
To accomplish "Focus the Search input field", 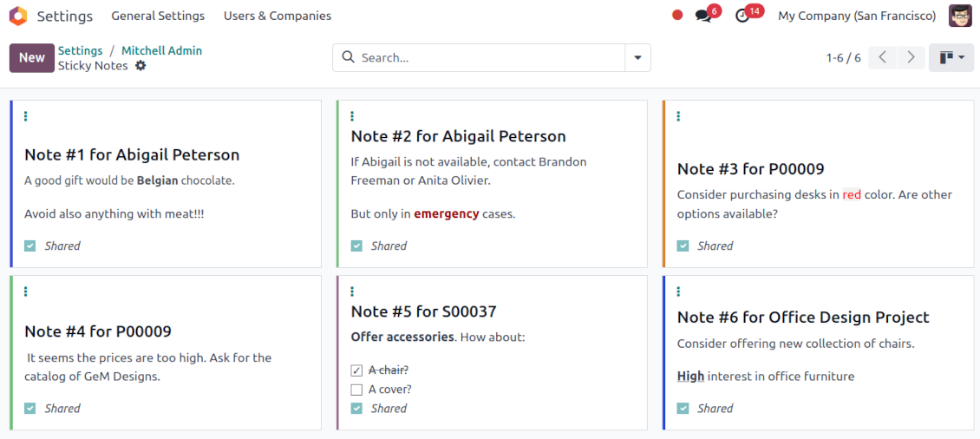I will 486,57.
